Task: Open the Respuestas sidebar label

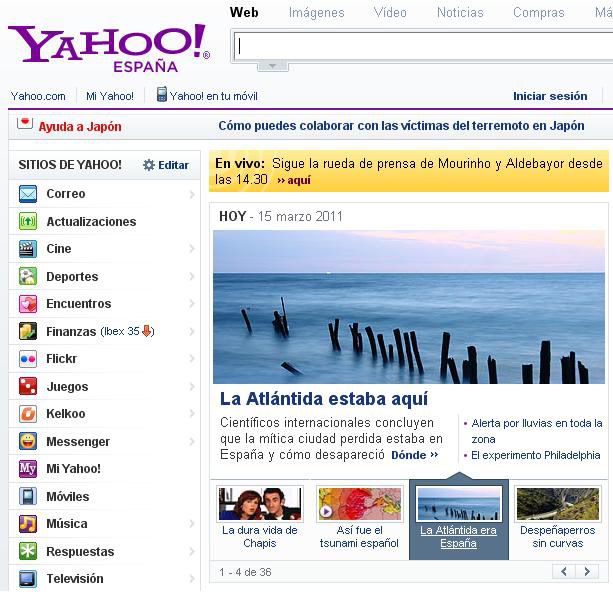Action: [x=80, y=552]
